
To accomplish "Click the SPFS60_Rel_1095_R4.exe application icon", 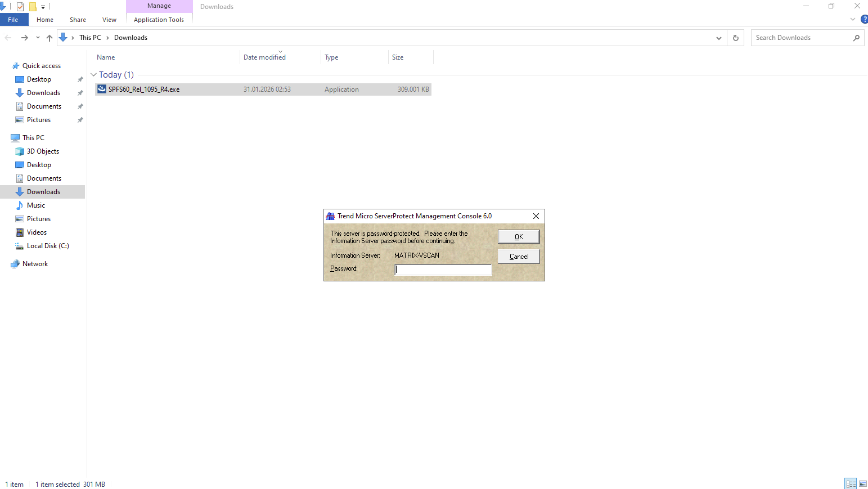I will coord(102,89).
